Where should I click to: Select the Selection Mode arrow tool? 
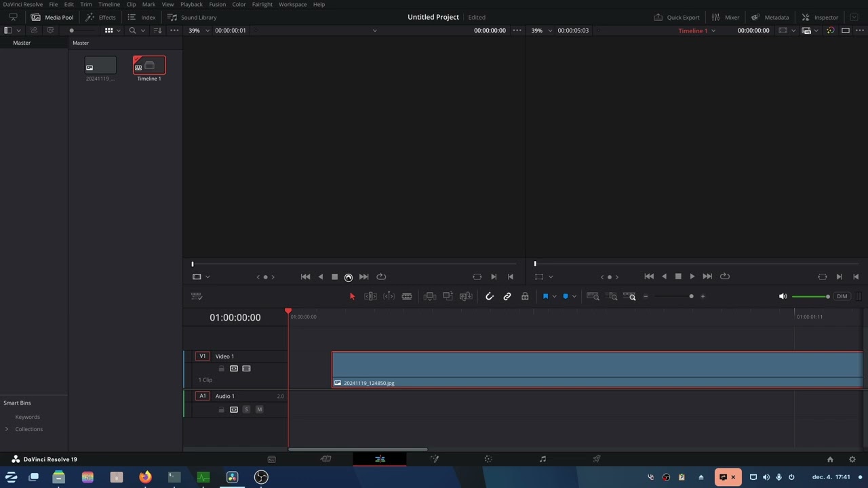352,296
